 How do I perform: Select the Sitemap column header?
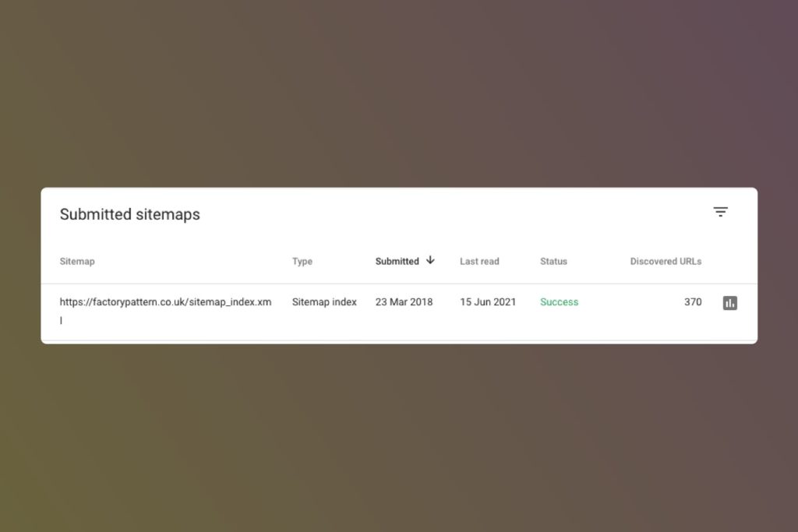point(76,261)
